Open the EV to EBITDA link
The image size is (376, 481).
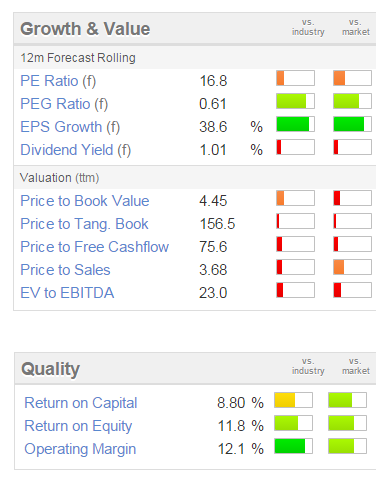click(x=67, y=293)
